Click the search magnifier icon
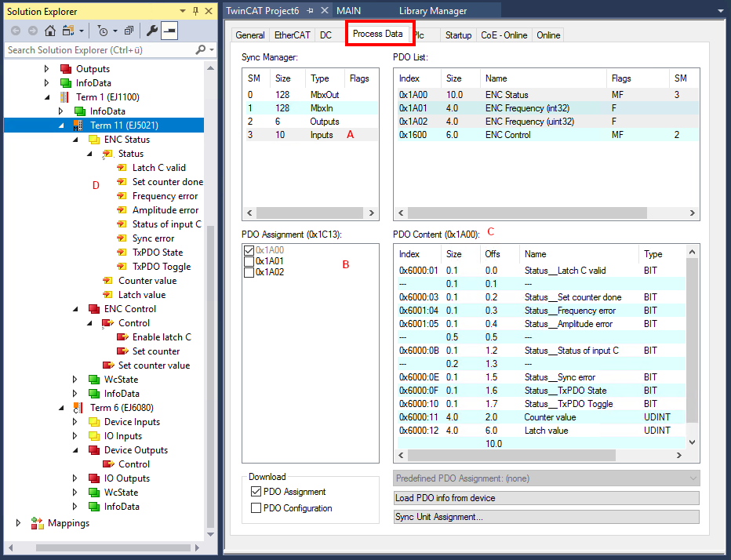This screenshot has width=731, height=560. 201,49
